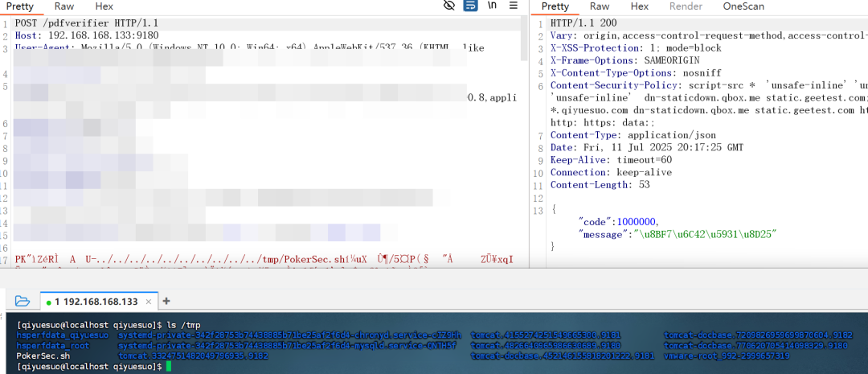The image size is (868, 374).
Task: Close the 192.168.168.133 session tab
Action: [x=149, y=302]
